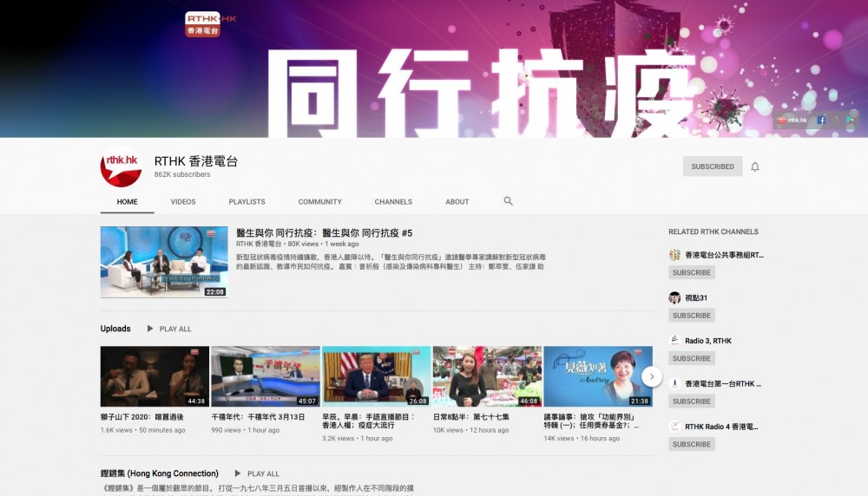The width and height of the screenshot is (868, 496).
Task: Click the 議事論事: 搶攻「功能界別」 title
Action: pyautogui.click(x=592, y=421)
